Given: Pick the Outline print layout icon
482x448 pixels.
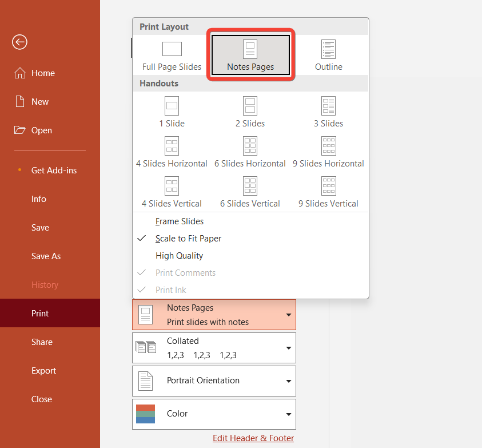Looking at the screenshot, I should (x=328, y=49).
